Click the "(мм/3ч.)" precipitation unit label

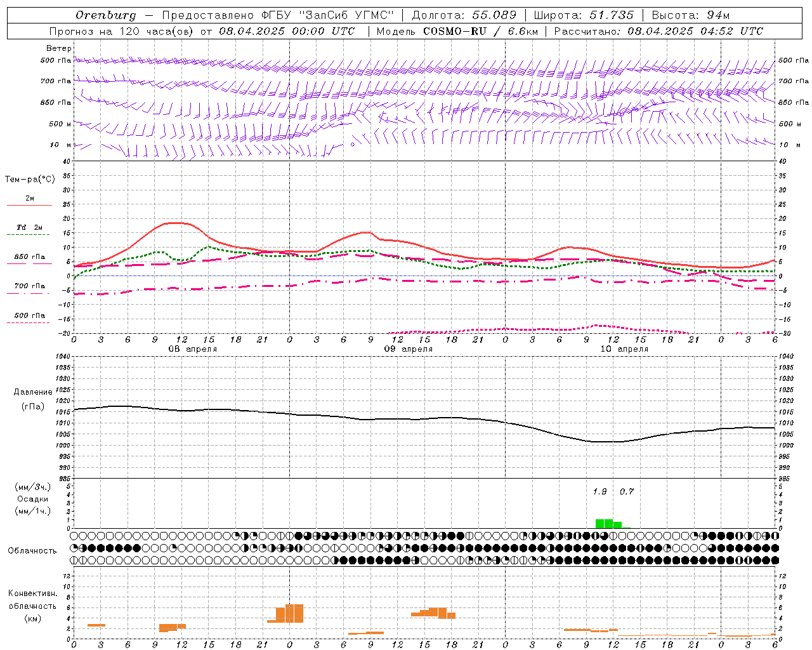tap(33, 487)
